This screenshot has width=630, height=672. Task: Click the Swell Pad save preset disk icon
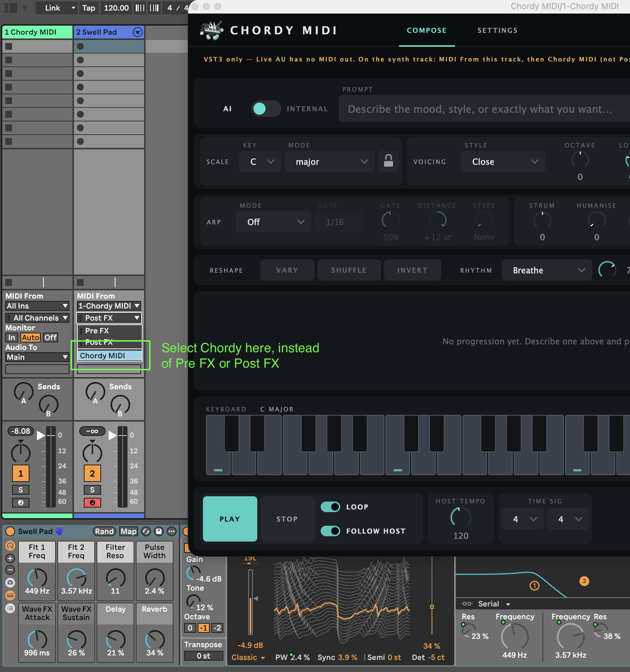tap(159, 531)
